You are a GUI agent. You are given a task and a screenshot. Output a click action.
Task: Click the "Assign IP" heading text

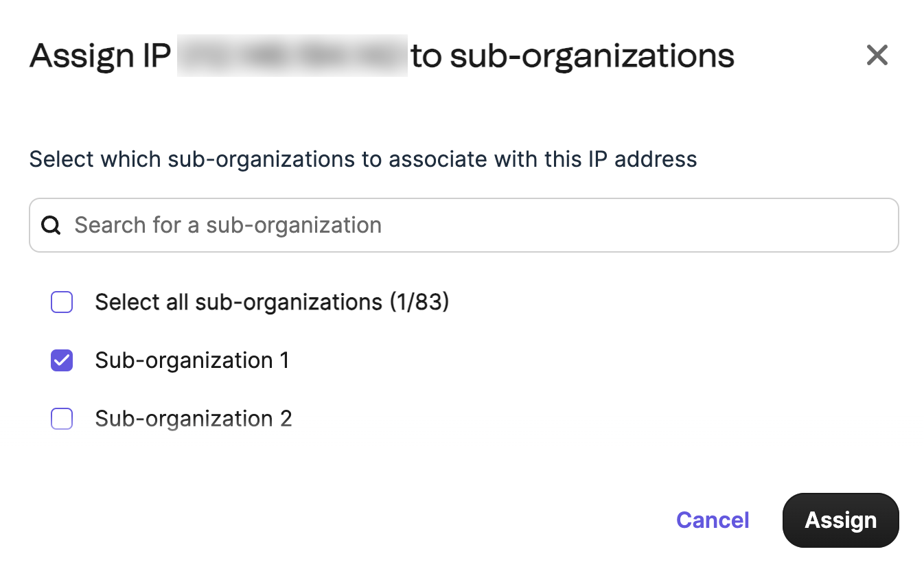pos(100,56)
